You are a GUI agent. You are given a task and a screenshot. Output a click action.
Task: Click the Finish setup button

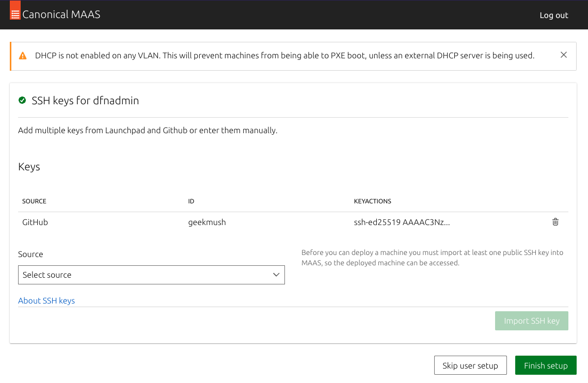(x=546, y=365)
